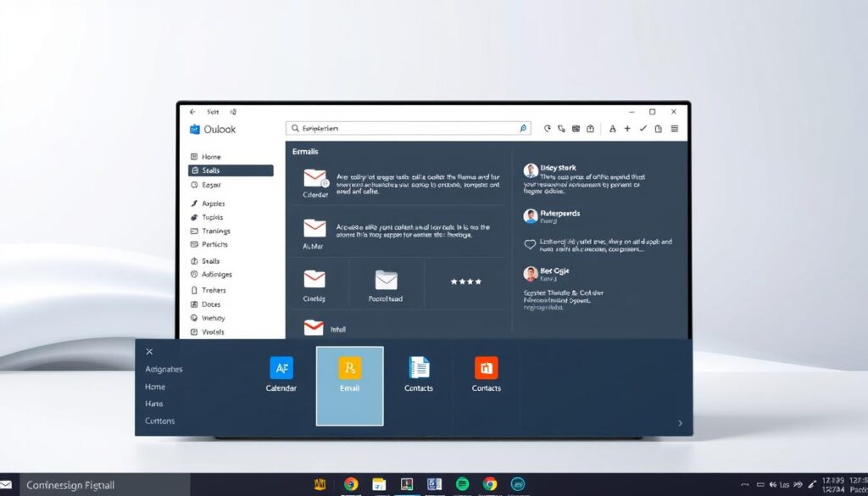The image size is (868, 496).
Task: Open Spotify from the taskbar
Action: (x=462, y=484)
